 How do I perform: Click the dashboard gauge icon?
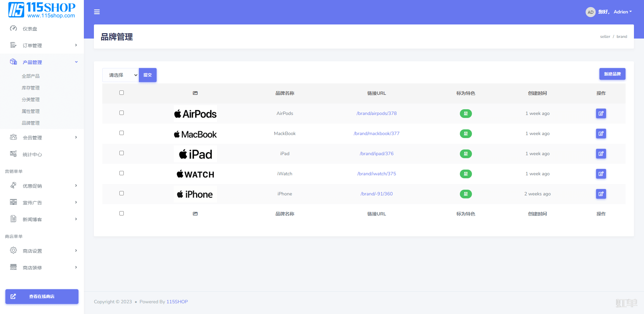click(13, 28)
